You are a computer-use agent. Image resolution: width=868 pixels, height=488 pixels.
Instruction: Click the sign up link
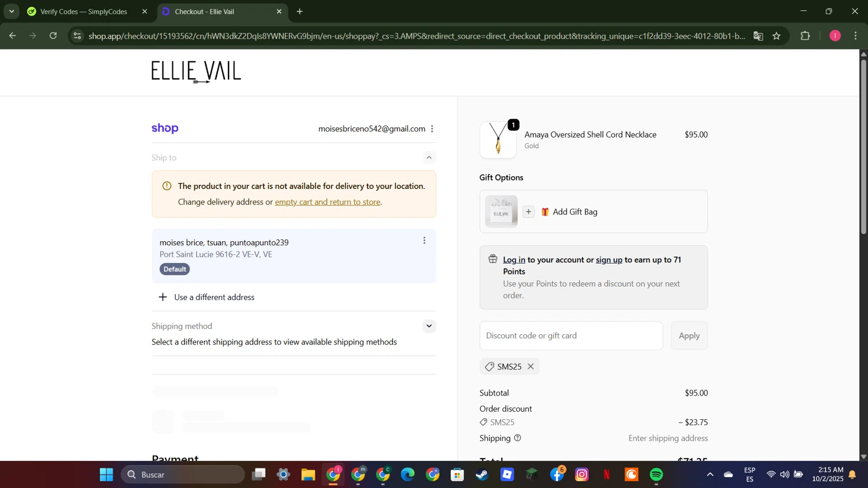click(609, 260)
